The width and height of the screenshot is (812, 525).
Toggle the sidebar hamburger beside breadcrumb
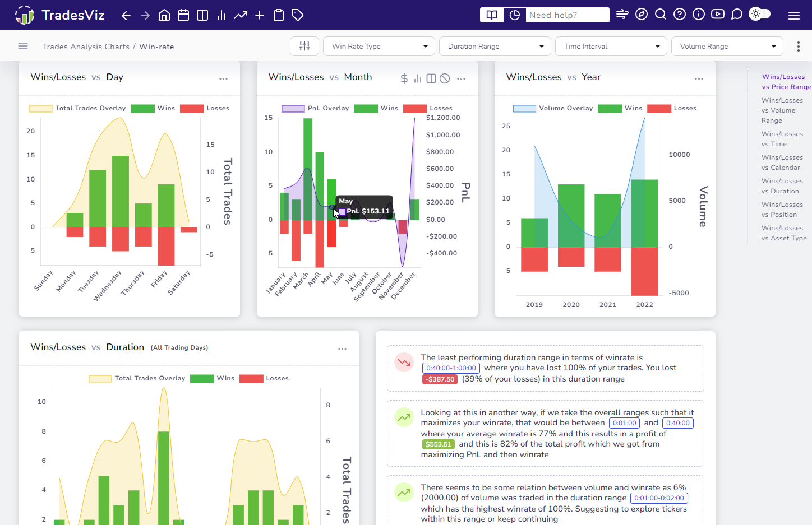point(23,46)
